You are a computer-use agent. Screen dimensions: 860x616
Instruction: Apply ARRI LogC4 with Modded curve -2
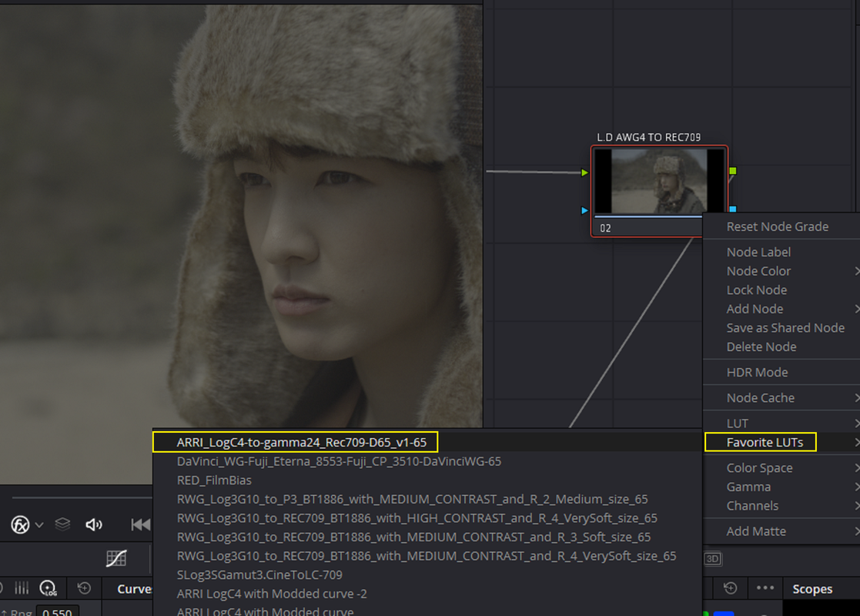[427, 594]
